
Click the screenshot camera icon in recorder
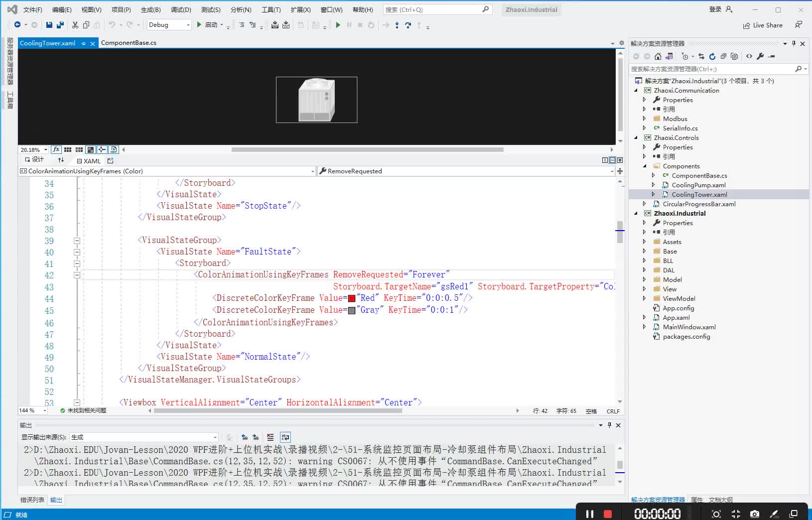(x=755, y=514)
